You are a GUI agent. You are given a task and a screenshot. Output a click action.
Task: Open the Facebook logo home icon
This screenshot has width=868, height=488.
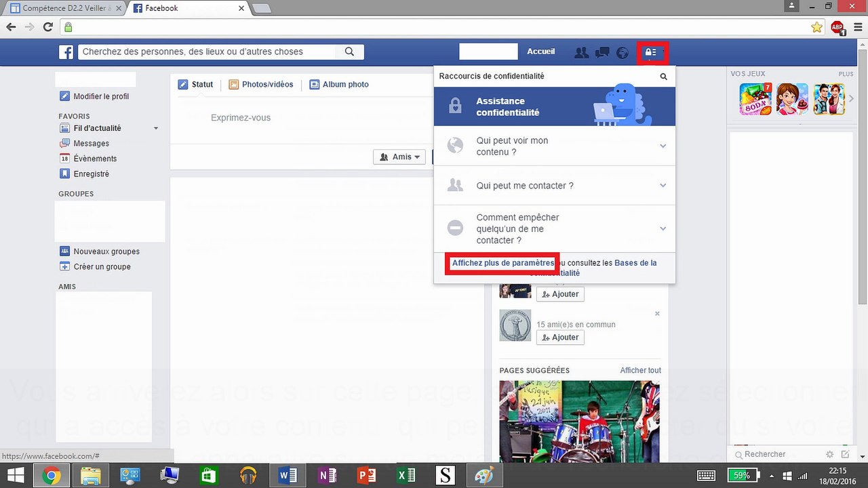point(66,52)
